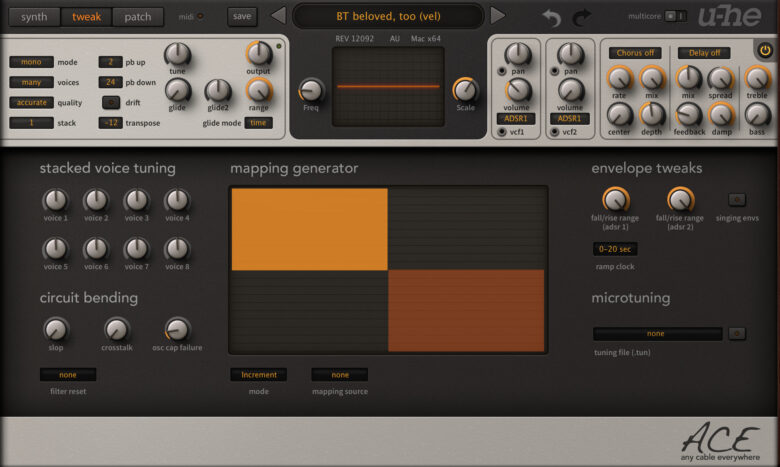Click the dark orange mapping generator block
This screenshot has height=467, width=780.
click(466, 311)
